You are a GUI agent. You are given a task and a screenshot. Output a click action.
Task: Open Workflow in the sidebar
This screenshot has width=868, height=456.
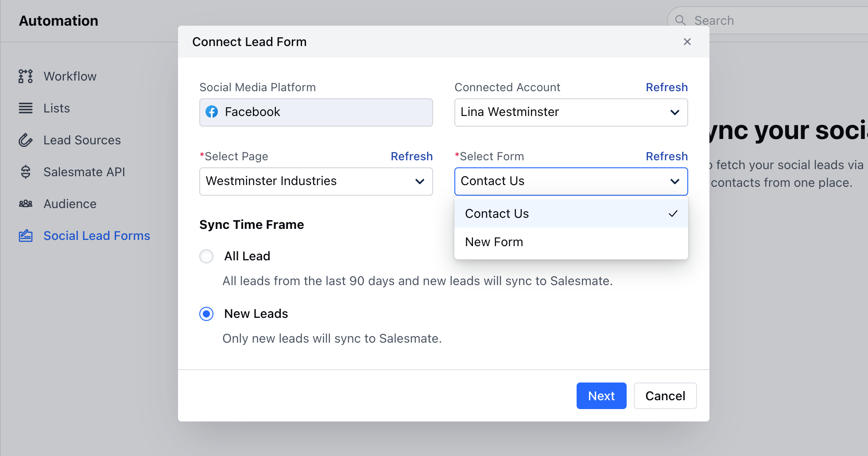(70, 76)
